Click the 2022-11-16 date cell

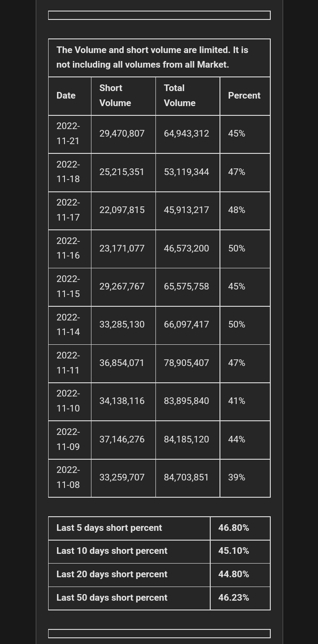70,249
